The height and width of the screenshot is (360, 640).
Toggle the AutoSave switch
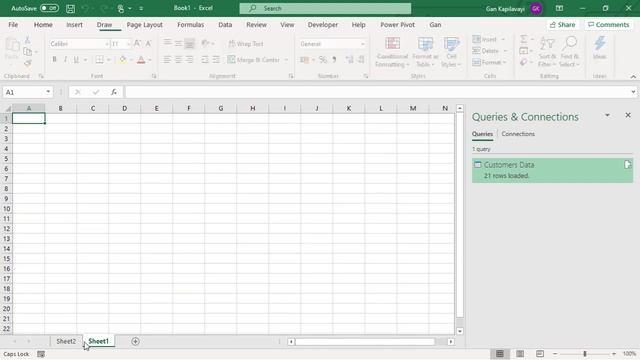click(x=49, y=8)
